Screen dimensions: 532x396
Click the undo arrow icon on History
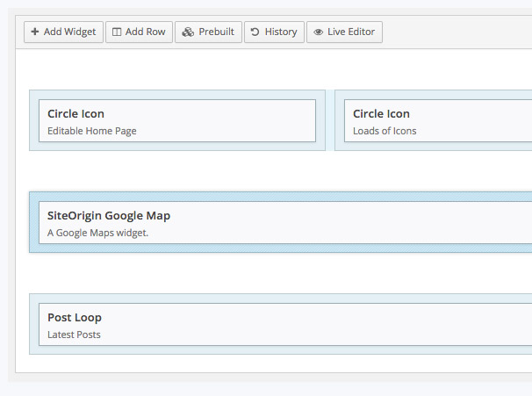pos(255,32)
